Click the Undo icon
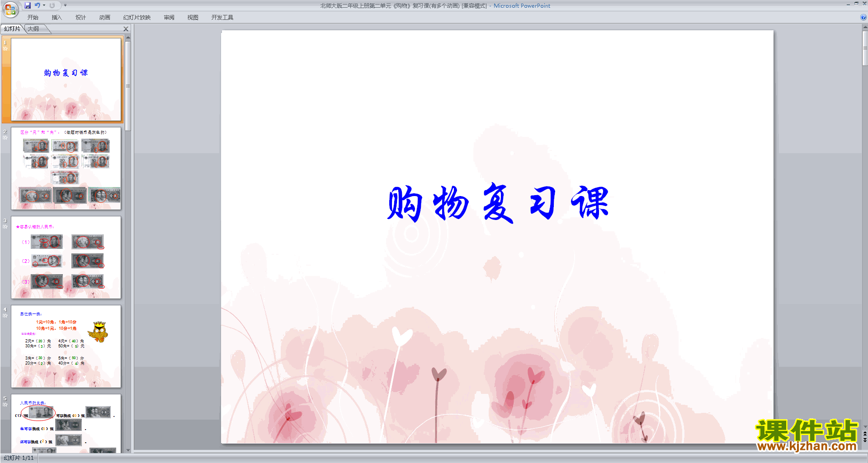 click(37, 5)
